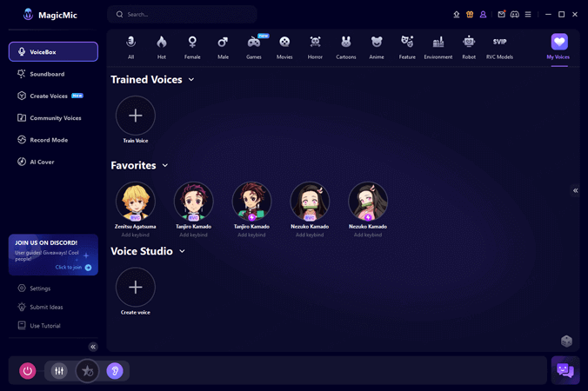Select the Horror voice category
This screenshot has height=391, width=588.
click(x=315, y=48)
